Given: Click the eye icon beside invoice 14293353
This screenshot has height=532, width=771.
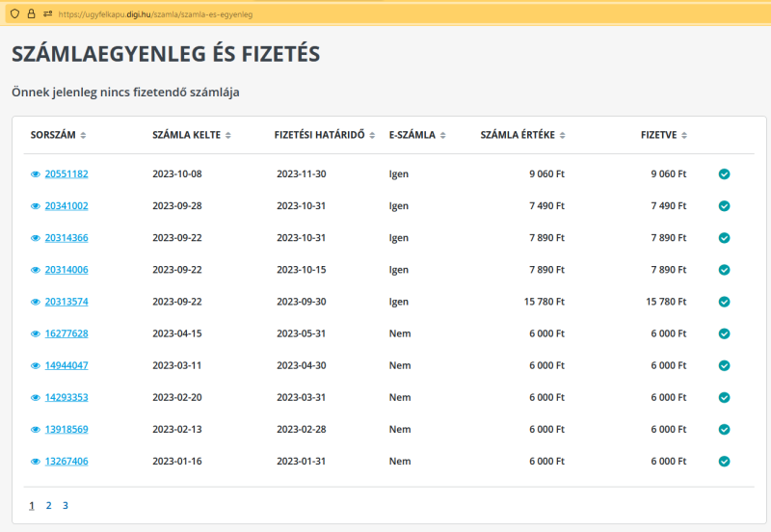Looking at the screenshot, I should [36, 398].
